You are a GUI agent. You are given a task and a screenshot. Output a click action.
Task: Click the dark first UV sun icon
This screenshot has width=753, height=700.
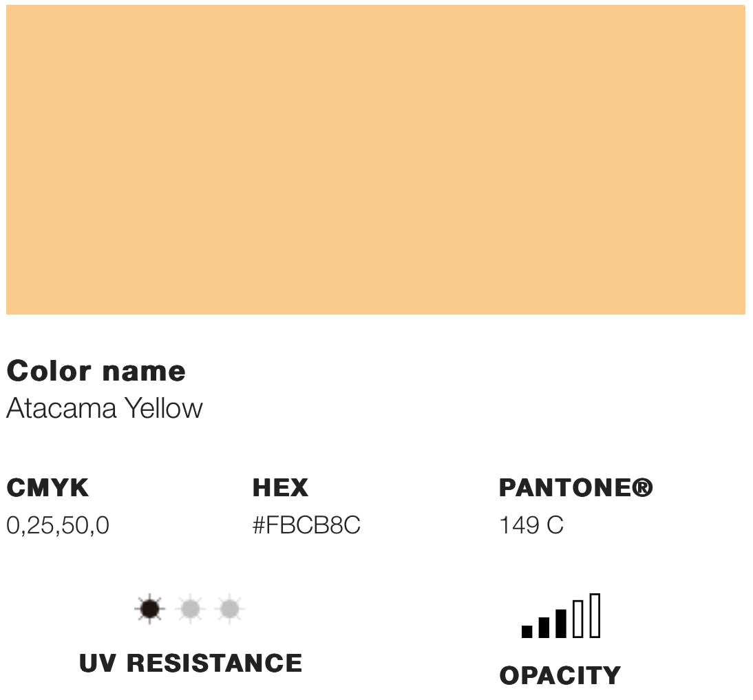(x=150, y=609)
